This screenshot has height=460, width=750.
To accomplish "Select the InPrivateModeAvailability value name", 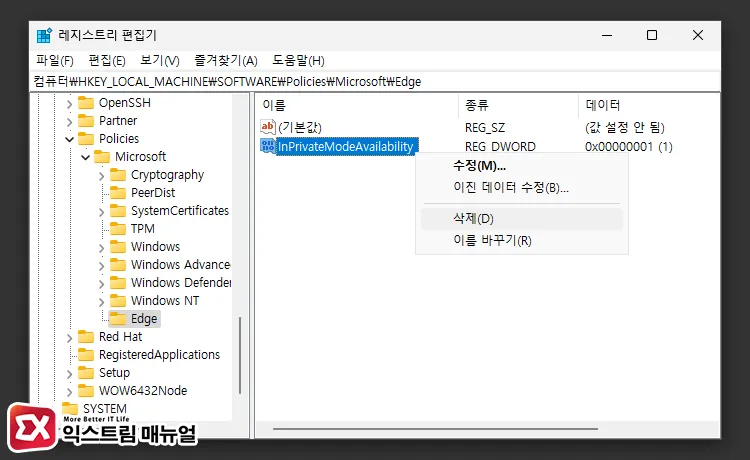I will [x=345, y=146].
